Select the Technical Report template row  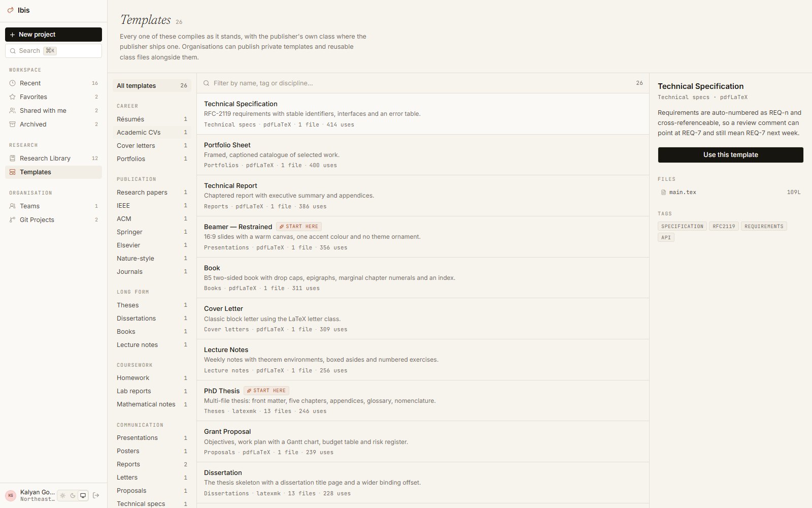(x=423, y=196)
